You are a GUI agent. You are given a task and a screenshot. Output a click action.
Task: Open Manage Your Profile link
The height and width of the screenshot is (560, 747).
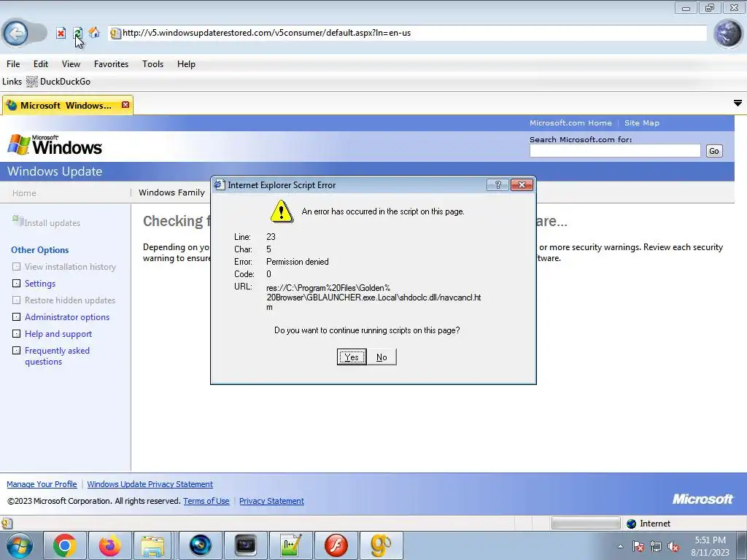tap(42, 484)
